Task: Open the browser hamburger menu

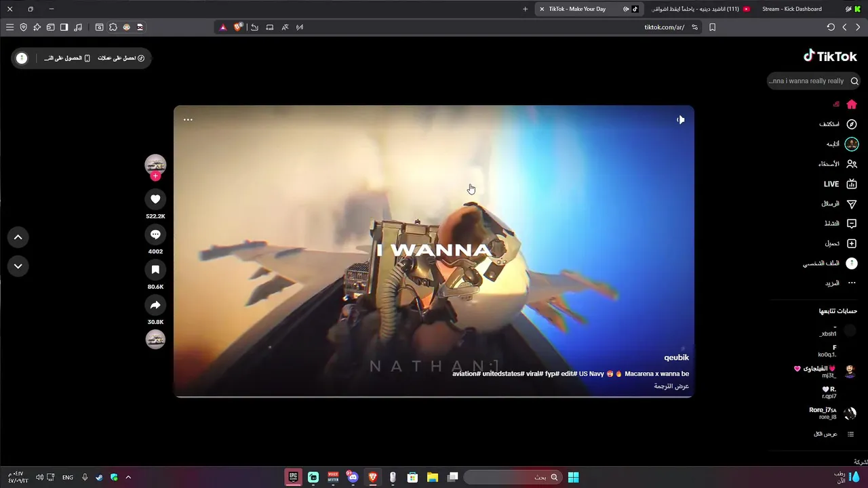Action: (9, 27)
